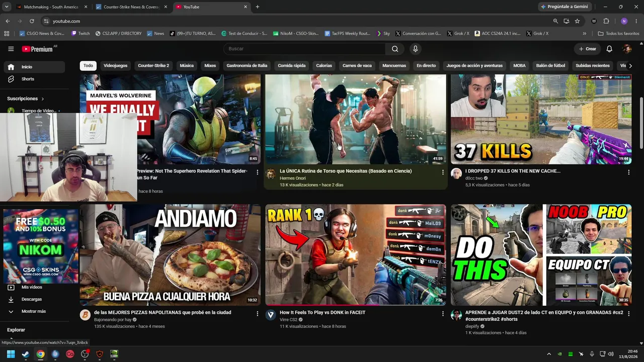644x362 pixels.
Task: Select the Videojuegos filter chip
Action: [x=115, y=65]
